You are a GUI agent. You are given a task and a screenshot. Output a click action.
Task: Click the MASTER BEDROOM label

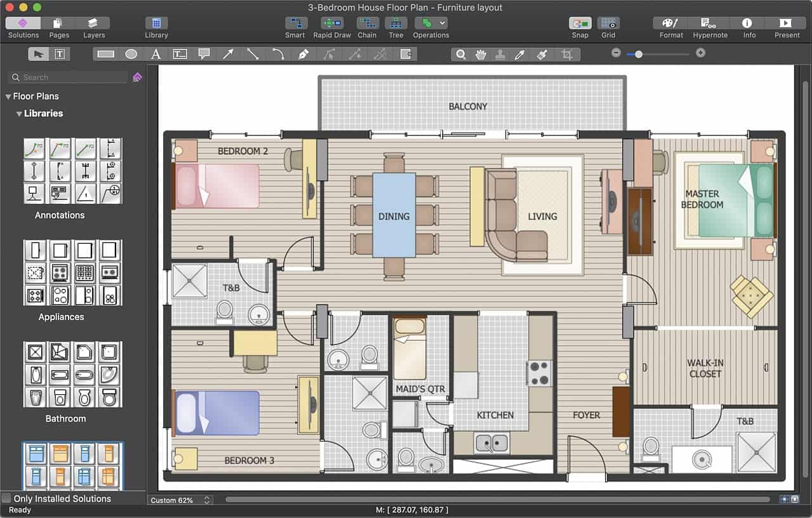(x=702, y=199)
